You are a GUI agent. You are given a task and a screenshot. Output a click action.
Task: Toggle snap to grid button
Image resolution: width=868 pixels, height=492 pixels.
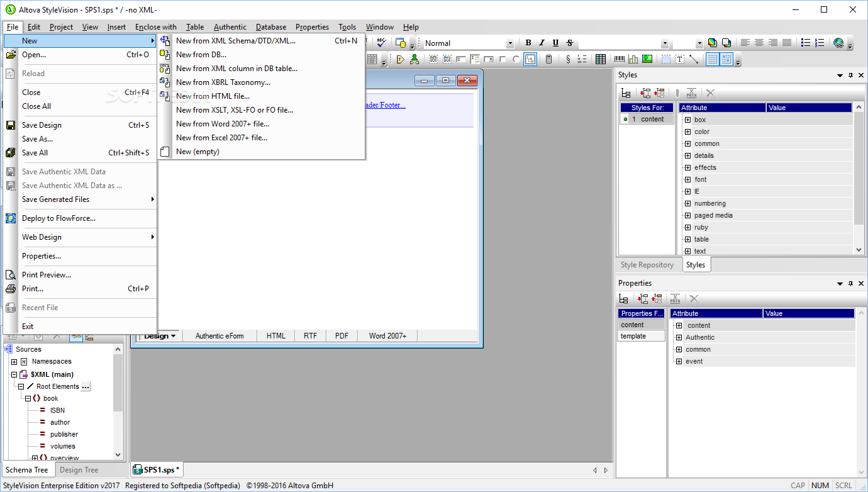click(x=726, y=59)
